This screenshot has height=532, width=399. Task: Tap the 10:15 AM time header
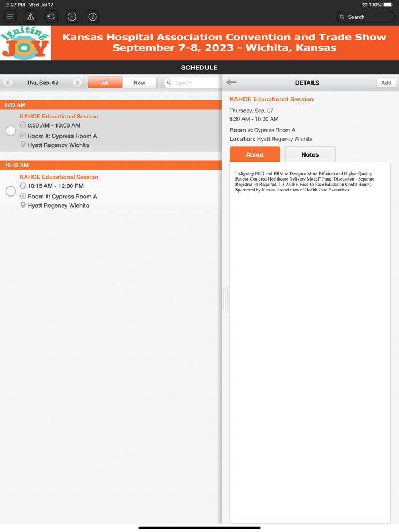[x=111, y=165]
